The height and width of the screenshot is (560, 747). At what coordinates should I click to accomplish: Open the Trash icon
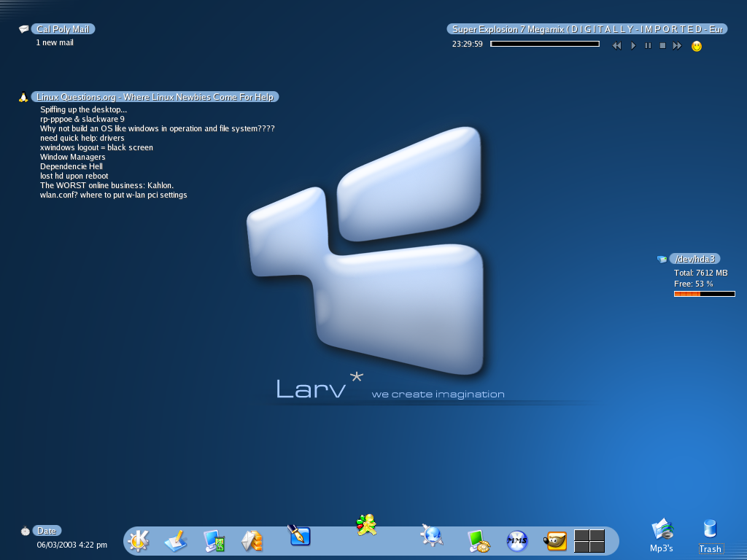click(710, 529)
